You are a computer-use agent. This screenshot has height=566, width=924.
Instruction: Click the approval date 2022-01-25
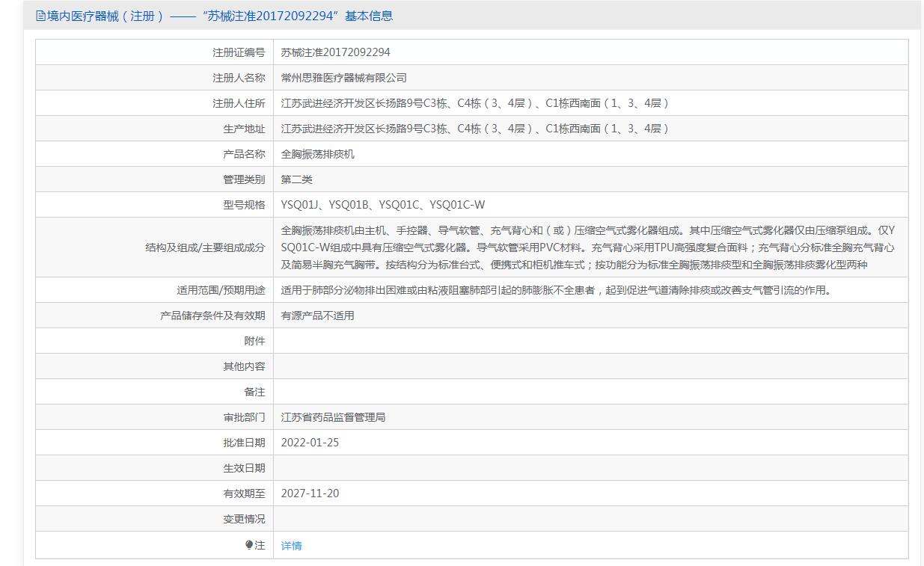(310, 443)
